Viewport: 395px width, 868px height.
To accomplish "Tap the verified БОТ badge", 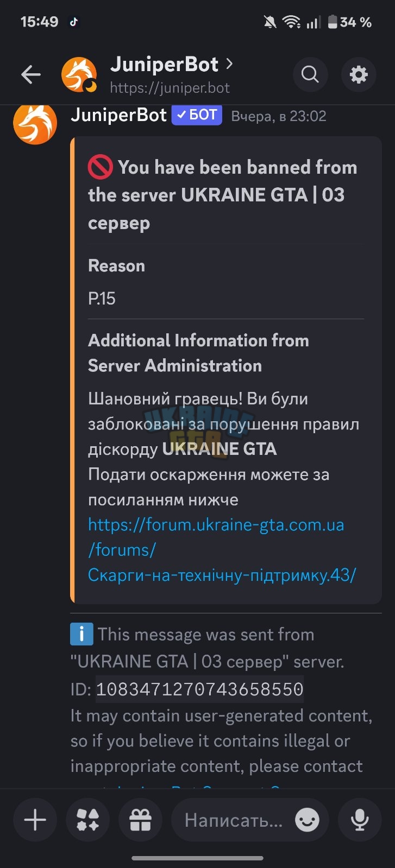I will point(197,115).
